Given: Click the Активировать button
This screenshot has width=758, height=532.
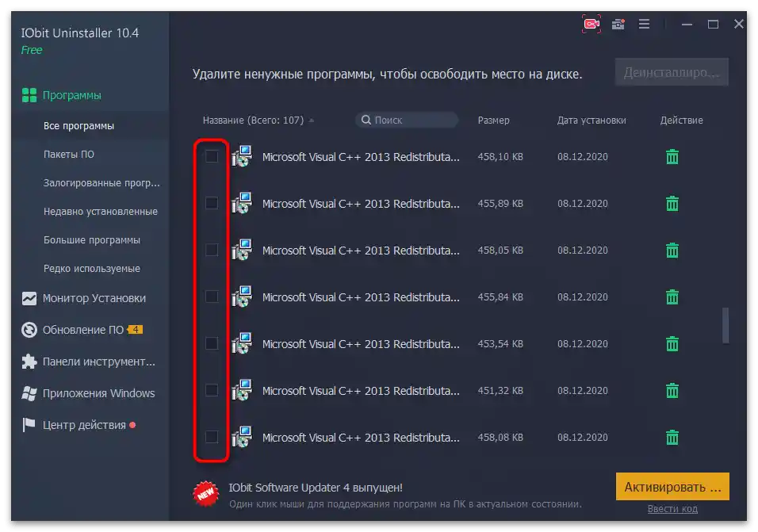Looking at the screenshot, I should pyautogui.click(x=672, y=487).
